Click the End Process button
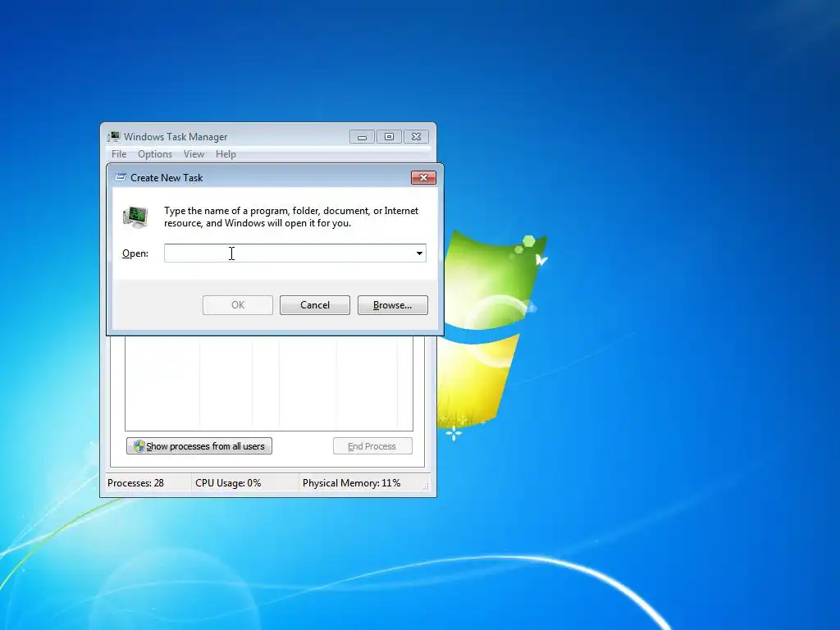 (x=373, y=446)
